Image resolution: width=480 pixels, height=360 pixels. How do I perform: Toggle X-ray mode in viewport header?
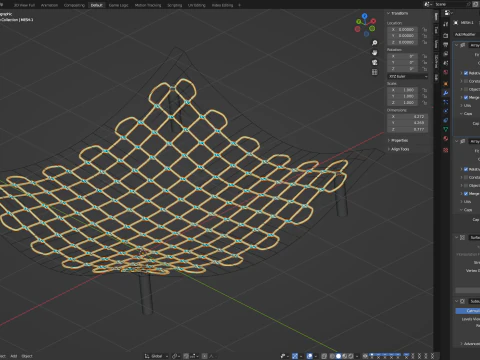324,356
